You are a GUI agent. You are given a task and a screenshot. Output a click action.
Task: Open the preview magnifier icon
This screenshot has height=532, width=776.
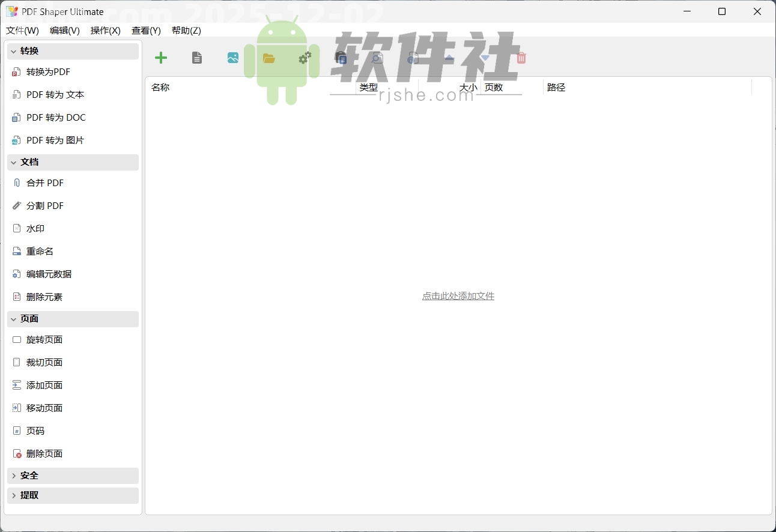coord(377,58)
